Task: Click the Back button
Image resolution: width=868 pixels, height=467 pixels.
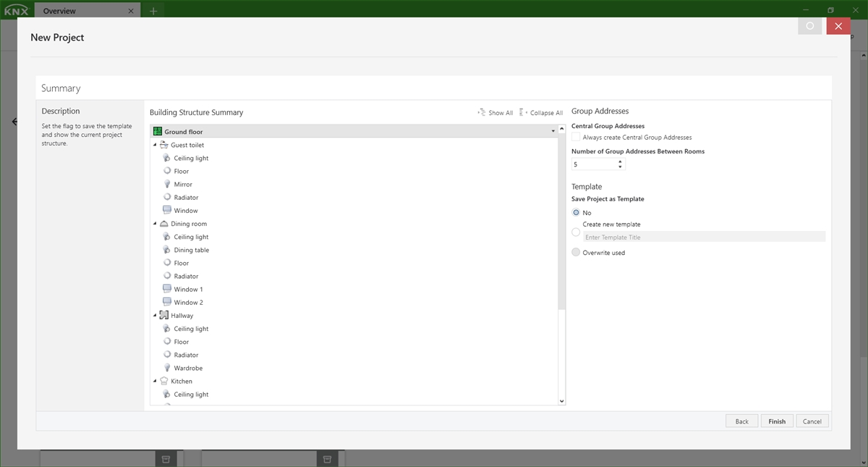Action: pos(741,421)
